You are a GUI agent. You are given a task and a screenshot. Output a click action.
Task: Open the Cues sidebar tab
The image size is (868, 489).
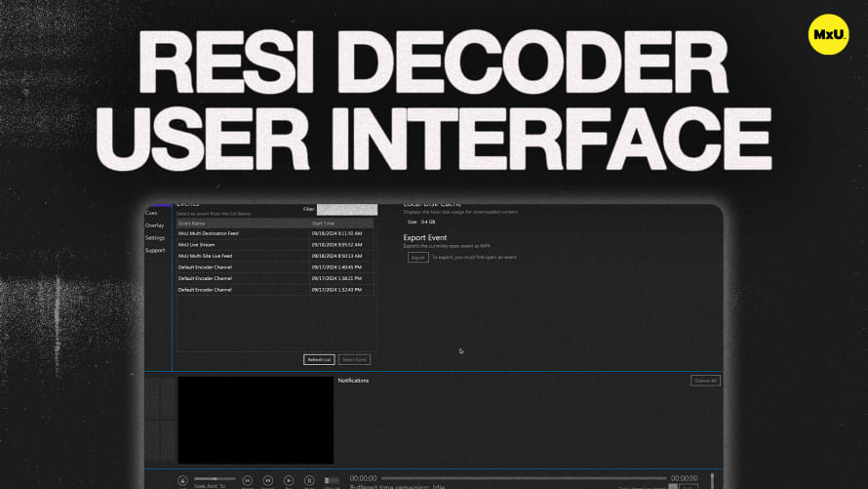pos(152,213)
